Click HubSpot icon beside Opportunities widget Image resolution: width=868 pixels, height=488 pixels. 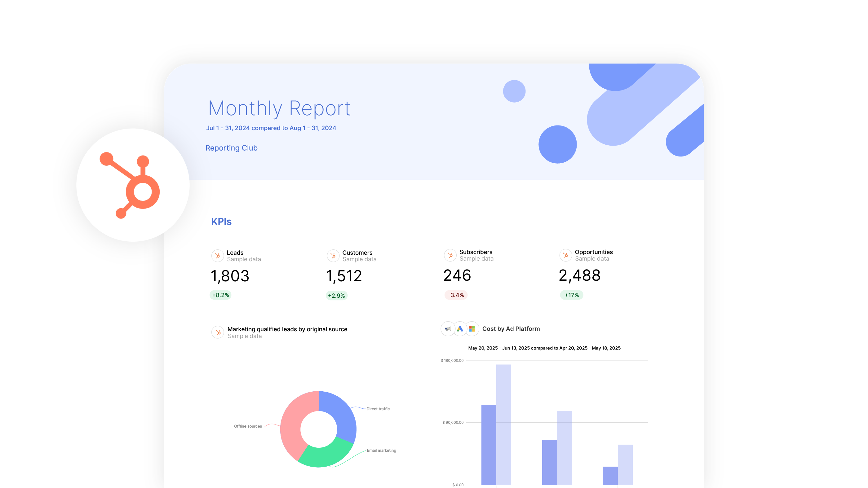(x=565, y=255)
